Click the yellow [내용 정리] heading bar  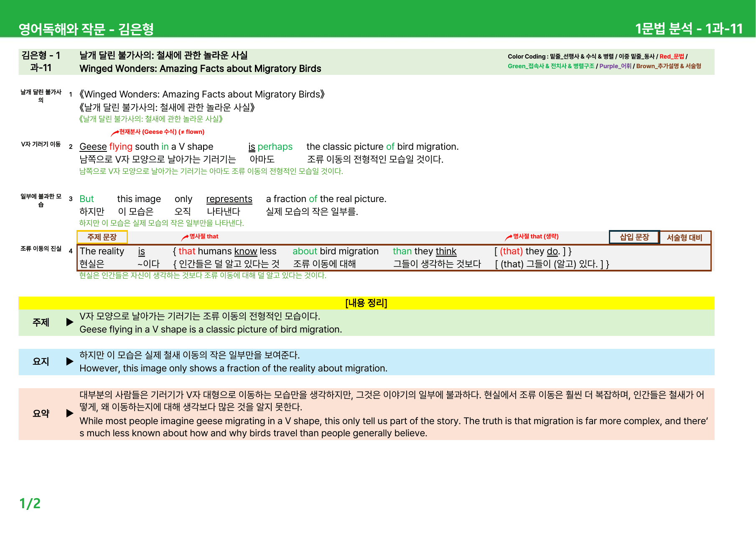[x=367, y=303]
